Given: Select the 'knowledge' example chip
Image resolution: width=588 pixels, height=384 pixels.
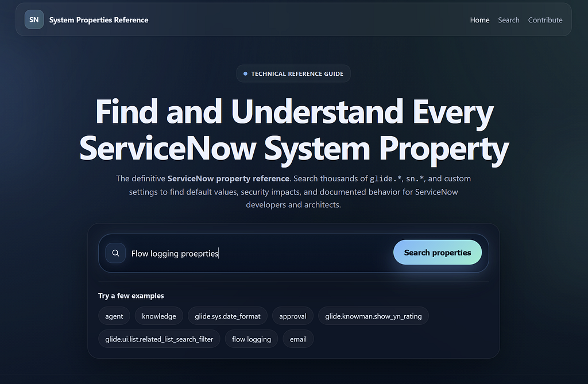Looking at the screenshot, I should coord(159,316).
